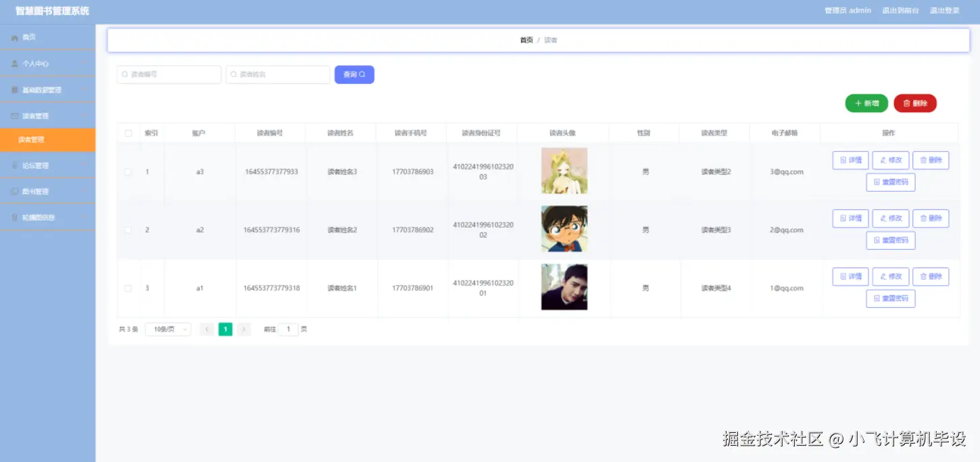Open the 10条/页 page size dropdown
Image resolution: width=980 pixels, height=462 pixels.
pos(168,329)
